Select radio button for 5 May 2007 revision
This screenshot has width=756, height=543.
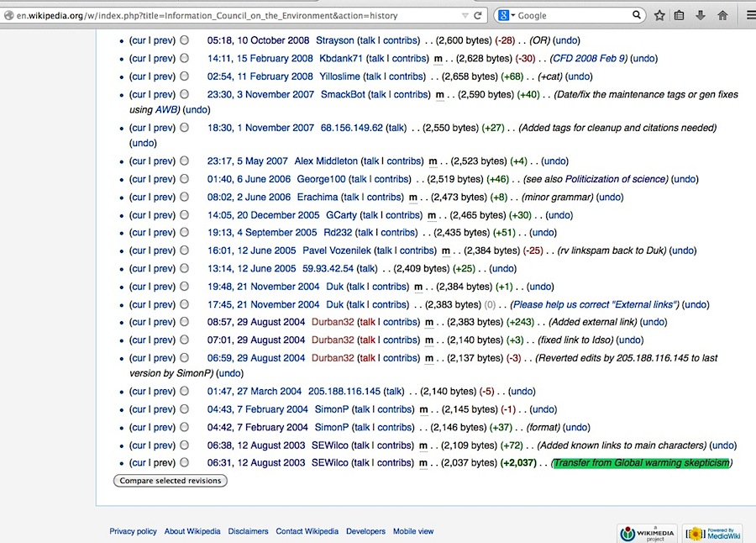tap(184, 161)
